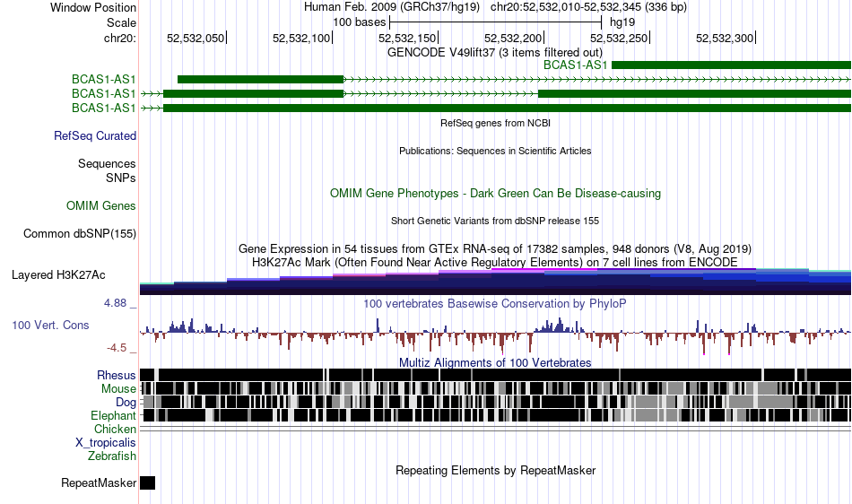Click the OMIM Genes track label
The image size is (852, 504).
pyautogui.click(x=100, y=206)
